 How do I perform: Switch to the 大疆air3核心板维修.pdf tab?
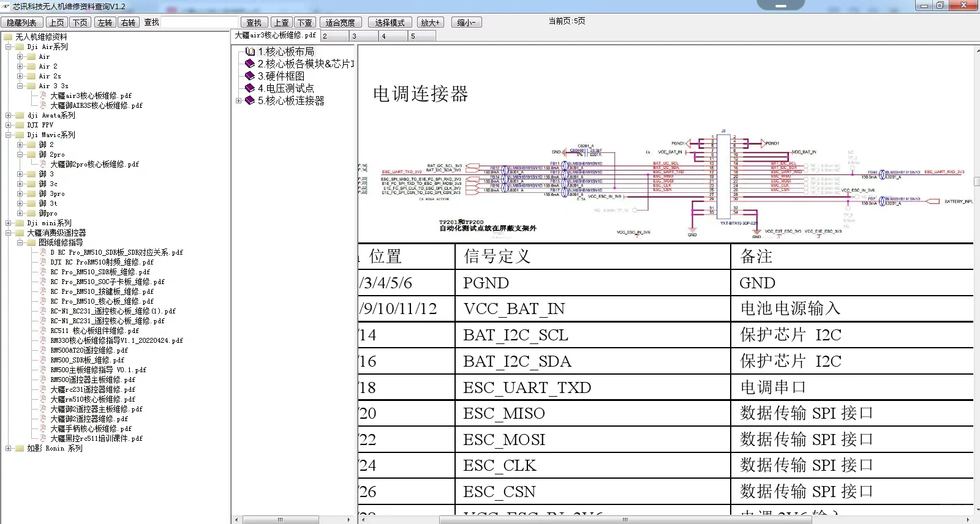click(276, 36)
